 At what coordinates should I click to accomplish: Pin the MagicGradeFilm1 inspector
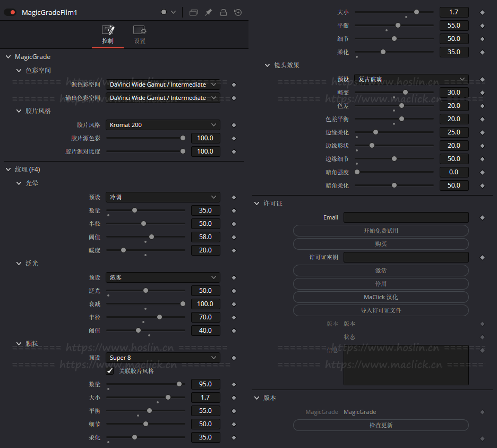208,12
